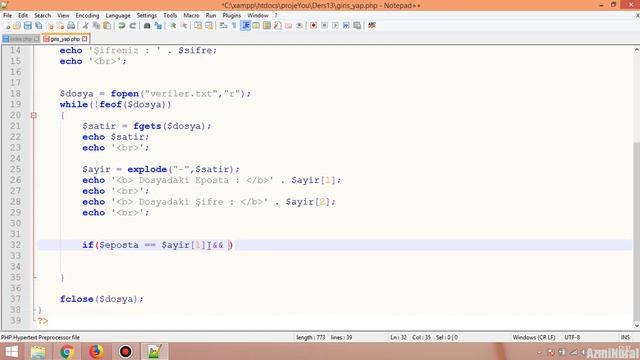Click the Save All toolbar icon
The image size is (640, 360).
[x=39, y=26]
